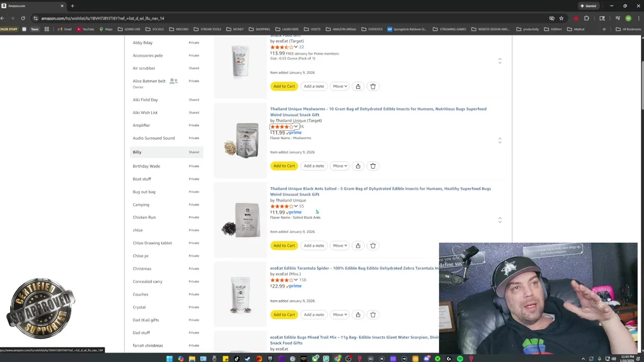Bookmark this page with the star icon
The height and width of the screenshot is (362, 644).
pyautogui.click(x=561, y=18)
